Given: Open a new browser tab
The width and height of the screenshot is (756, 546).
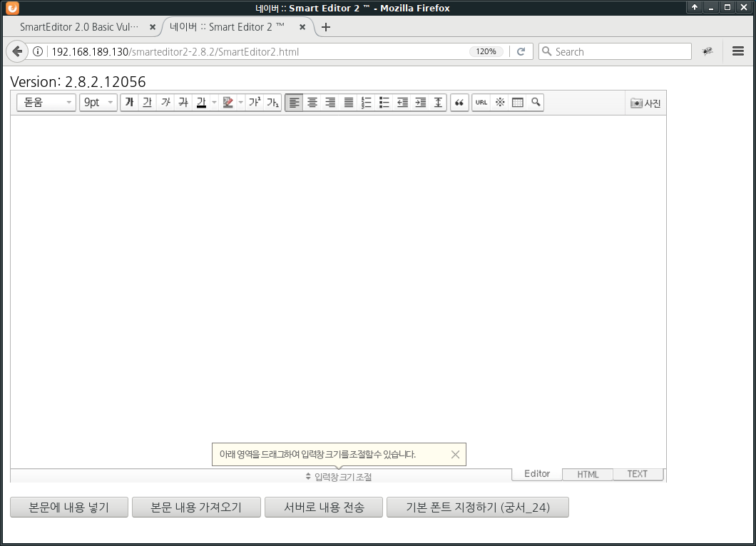Looking at the screenshot, I should 326,28.
